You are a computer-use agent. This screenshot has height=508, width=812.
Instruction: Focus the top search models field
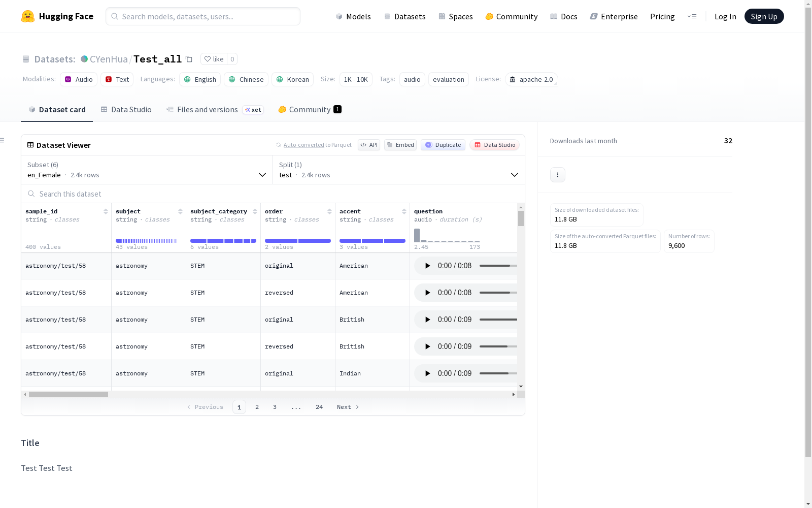(203, 16)
